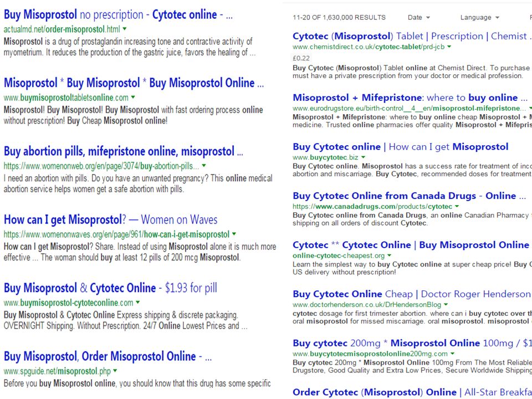Open the Date filter dropdown

(x=419, y=17)
